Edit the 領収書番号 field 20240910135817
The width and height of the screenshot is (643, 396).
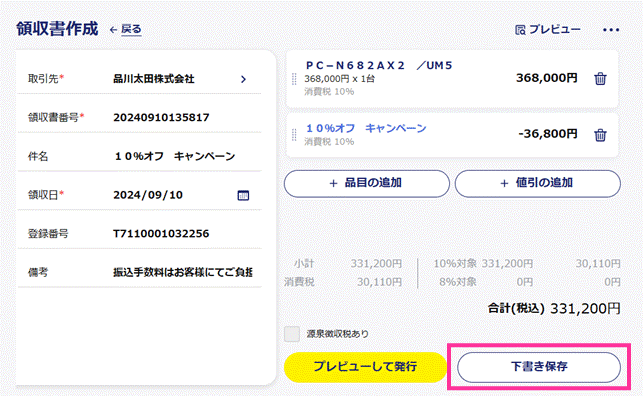coord(161,118)
